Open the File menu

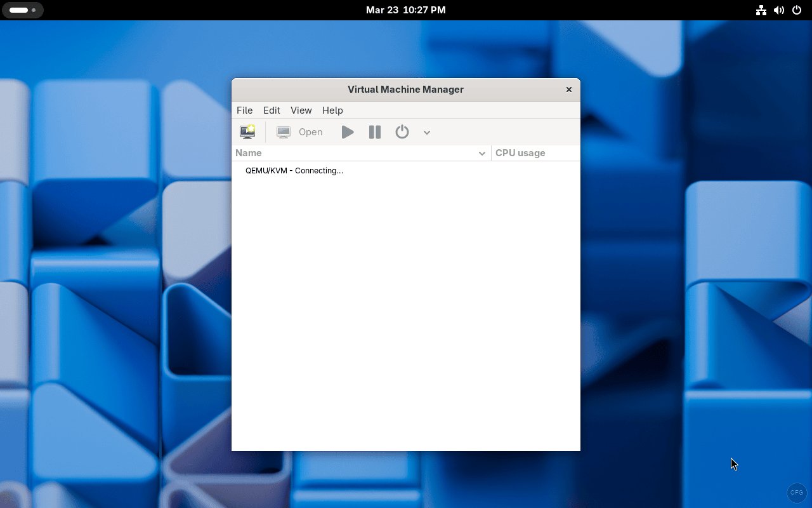coord(244,110)
